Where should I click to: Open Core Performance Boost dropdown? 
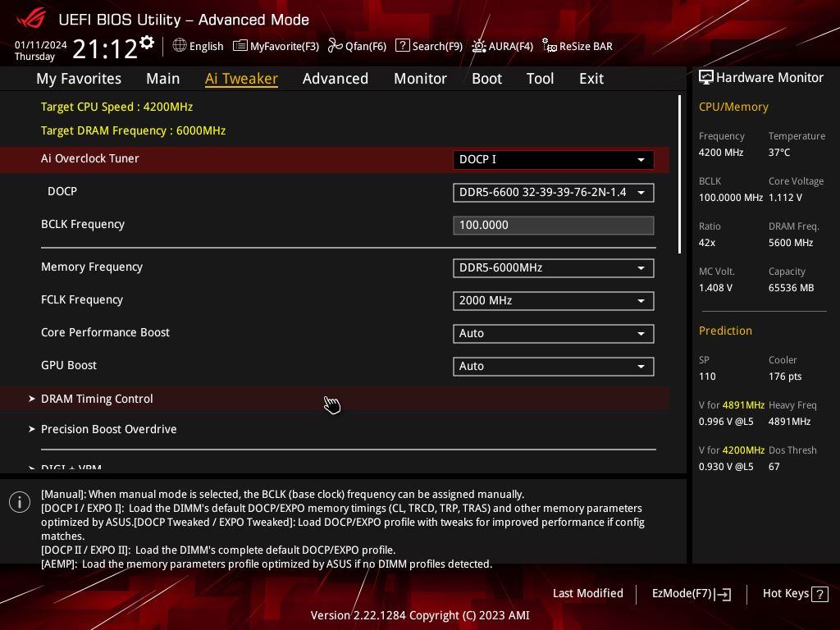(x=554, y=334)
